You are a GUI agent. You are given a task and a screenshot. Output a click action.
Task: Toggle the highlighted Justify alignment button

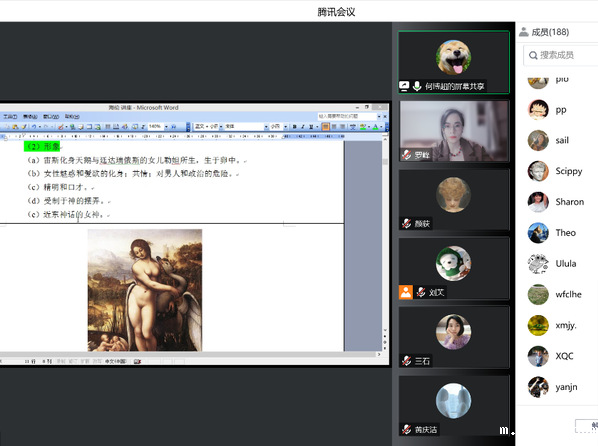click(x=326, y=127)
